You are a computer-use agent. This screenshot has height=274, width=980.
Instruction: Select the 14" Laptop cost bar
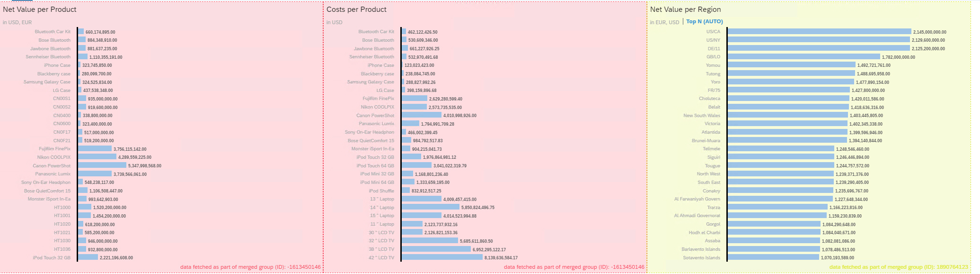click(x=431, y=207)
